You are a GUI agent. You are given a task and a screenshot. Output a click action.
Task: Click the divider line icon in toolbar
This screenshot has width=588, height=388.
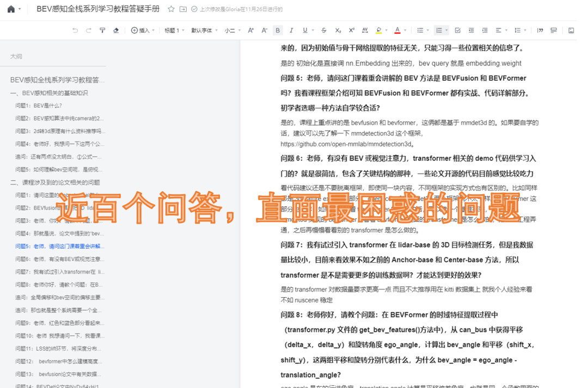click(x=554, y=30)
